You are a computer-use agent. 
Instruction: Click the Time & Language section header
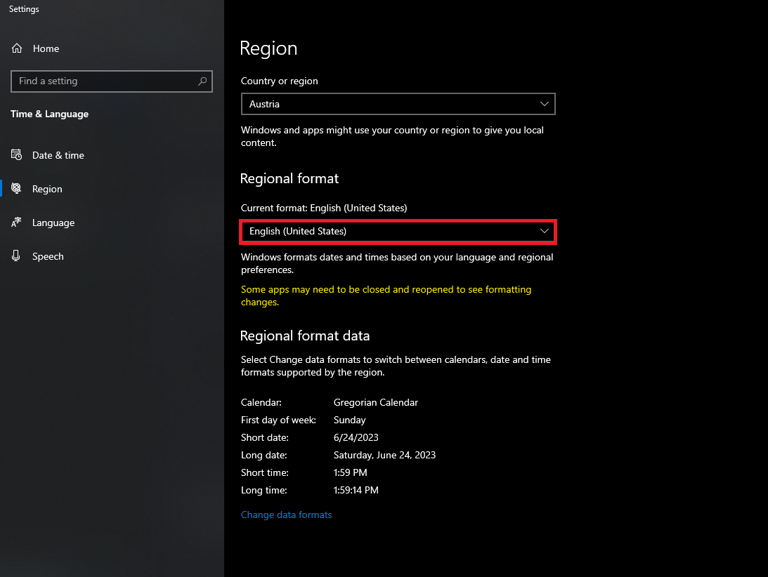tap(49, 114)
